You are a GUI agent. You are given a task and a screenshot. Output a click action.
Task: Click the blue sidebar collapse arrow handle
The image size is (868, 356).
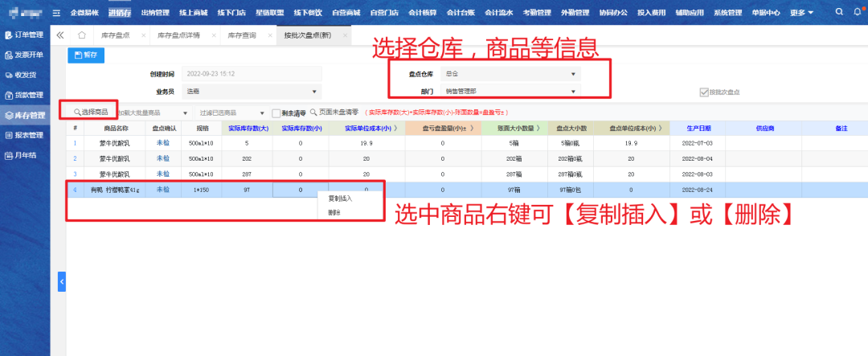pyautogui.click(x=62, y=282)
